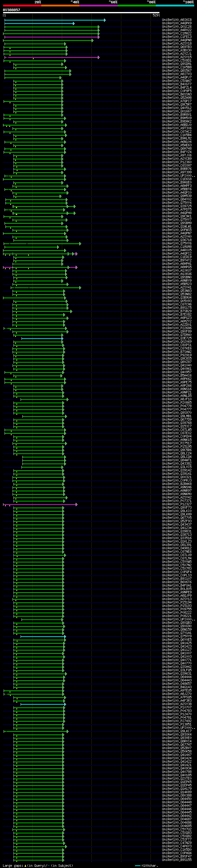The height and width of the screenshot is (868, 197).
Task: Click the red 20% identity legend segment
Action: [22, 6]
